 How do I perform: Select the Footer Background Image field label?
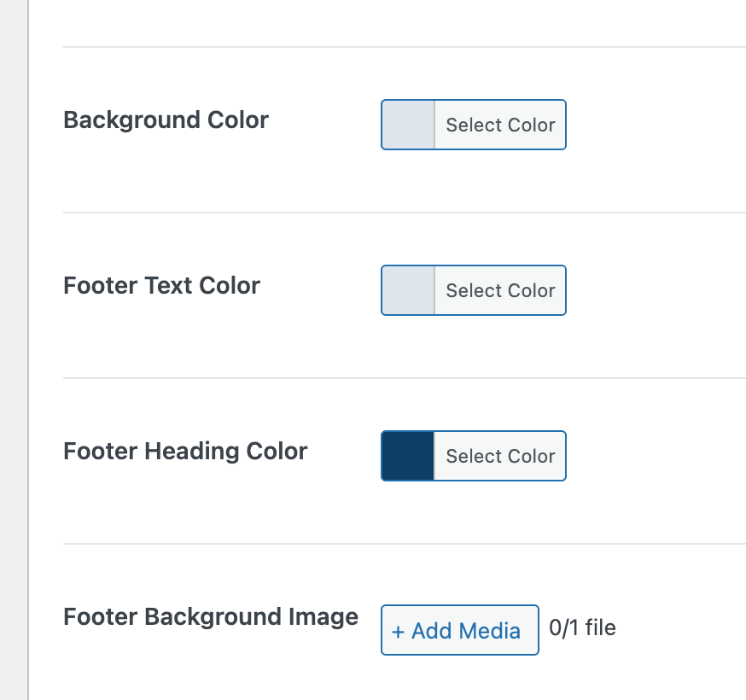point(210,617)
